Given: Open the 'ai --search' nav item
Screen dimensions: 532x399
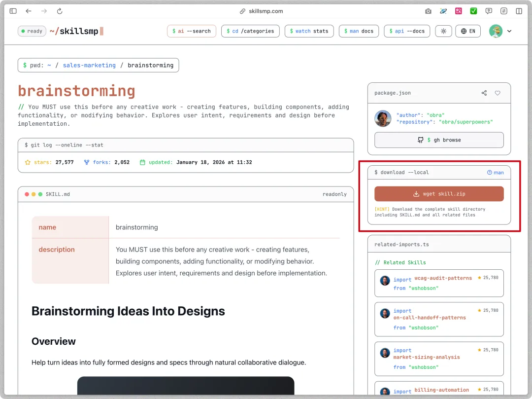Looking at the screenshot, I should [x=192, y=31].
